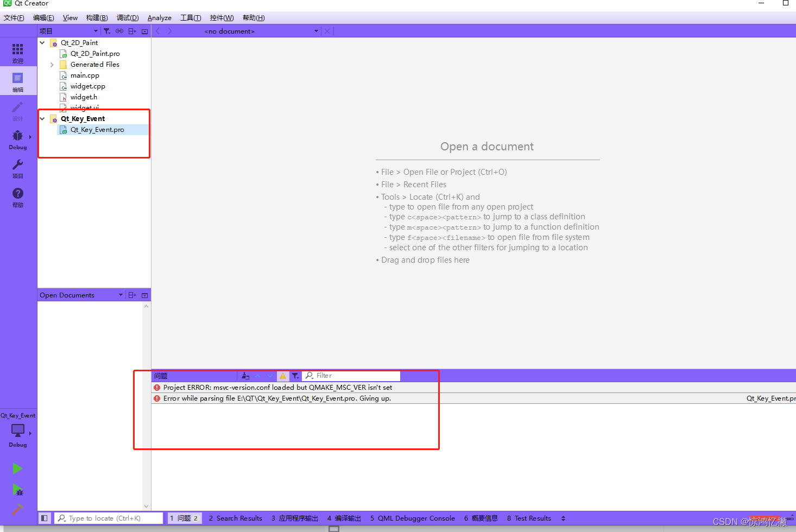
Task: Switch to Edit (编辑) mode
Action: tap(18, 81)
